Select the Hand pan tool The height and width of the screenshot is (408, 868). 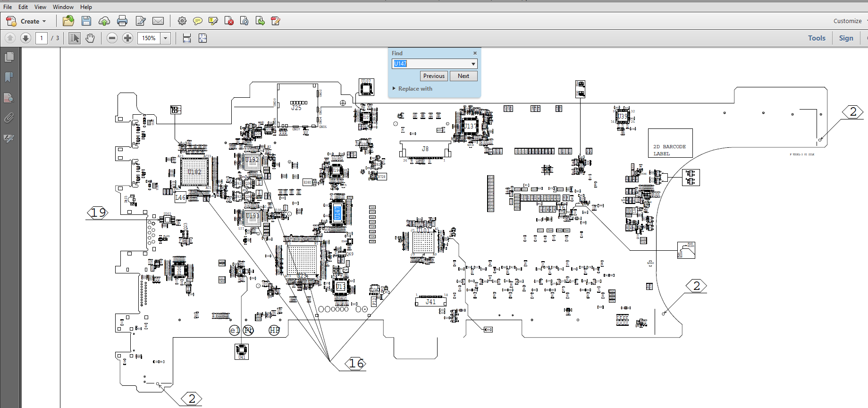90,38
